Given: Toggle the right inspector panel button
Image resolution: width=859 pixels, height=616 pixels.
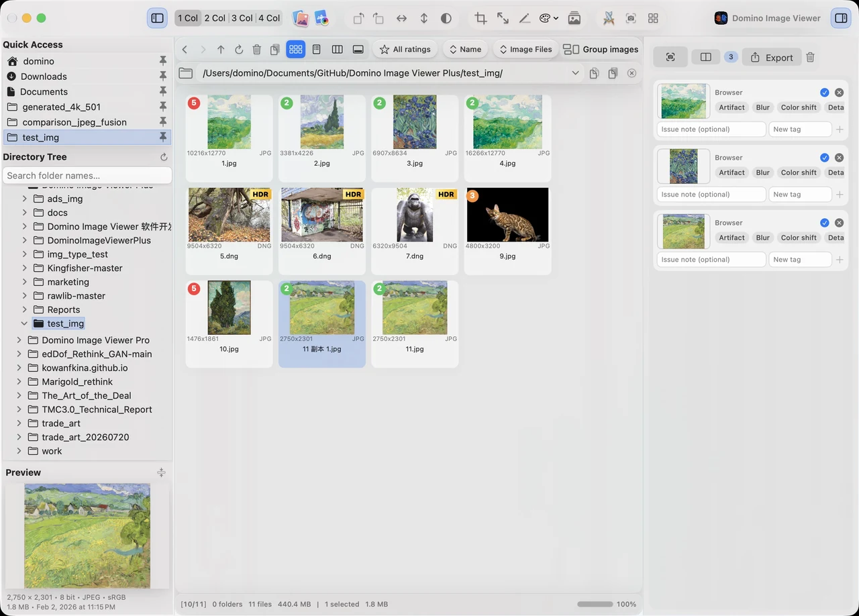Looking at the screenshot, I should tap(840, 18).
